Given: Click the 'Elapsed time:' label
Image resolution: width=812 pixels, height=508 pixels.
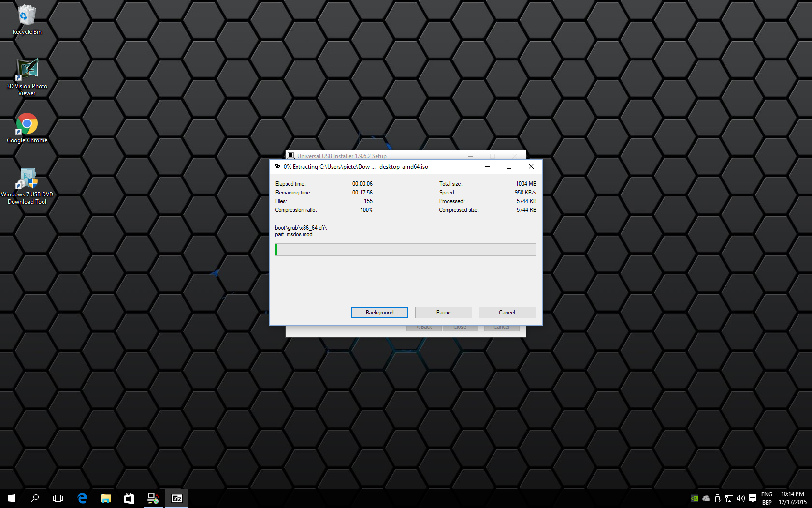Looking at the screenshot, I should (x=290, y=184).
